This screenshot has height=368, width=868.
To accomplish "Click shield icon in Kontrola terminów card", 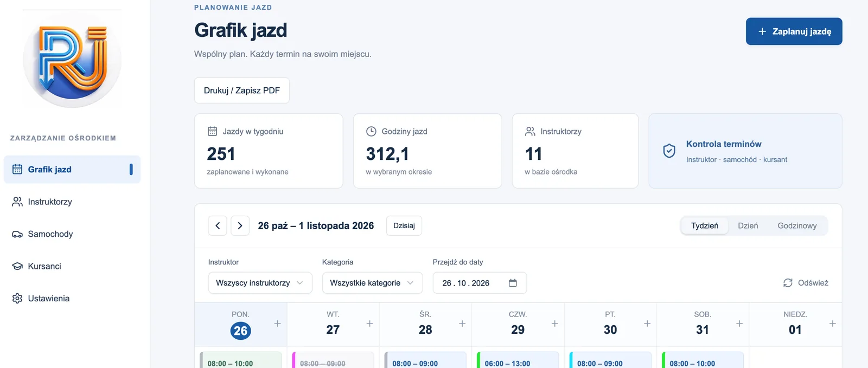I will tap(669, 151).
